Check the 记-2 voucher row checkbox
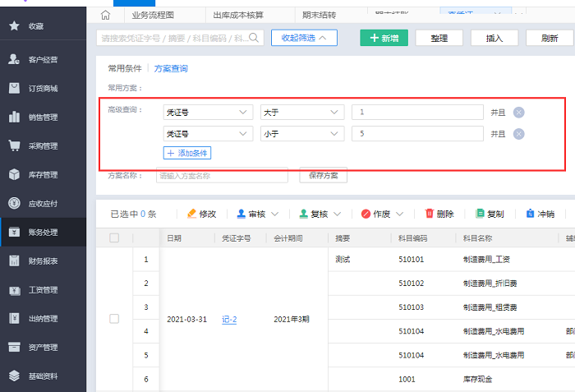The image size is (575, 392). tap(114, 319)
